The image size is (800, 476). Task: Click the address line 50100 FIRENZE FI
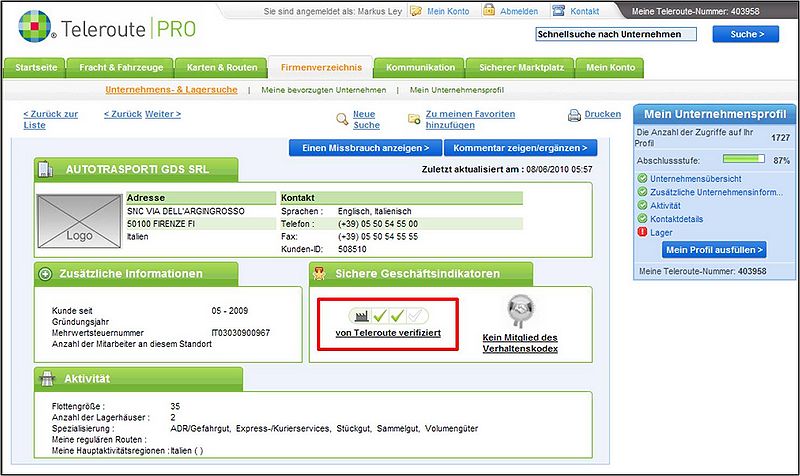click(x=161, y=224)
